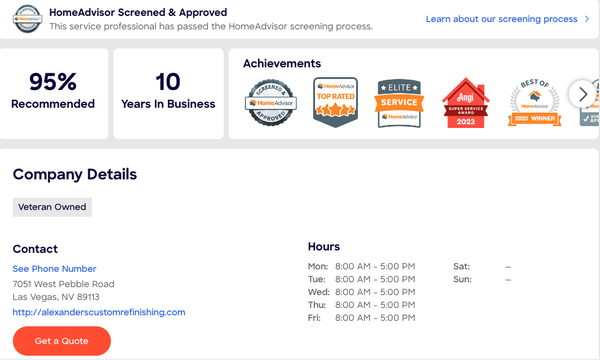Click the HomeAdvisor Screened & Approved title text
This screenshot has width=600, height=360.
[x=138, y=13]
